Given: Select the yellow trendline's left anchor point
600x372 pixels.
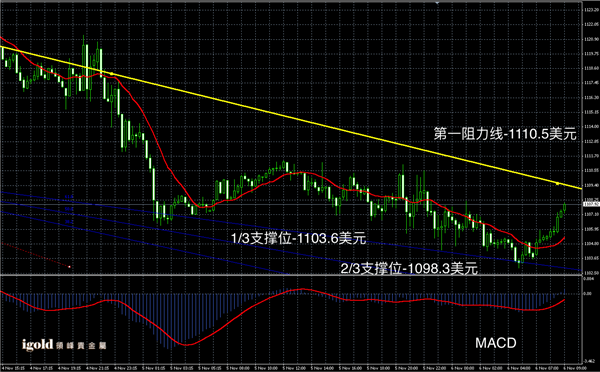Looking at the screenshot, I should pos(111,73).
